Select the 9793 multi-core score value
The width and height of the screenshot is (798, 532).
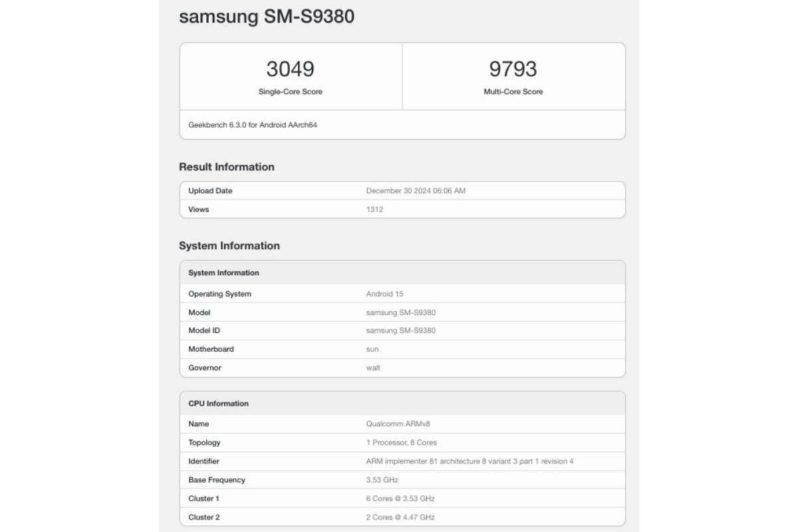(x=513, y=68)
